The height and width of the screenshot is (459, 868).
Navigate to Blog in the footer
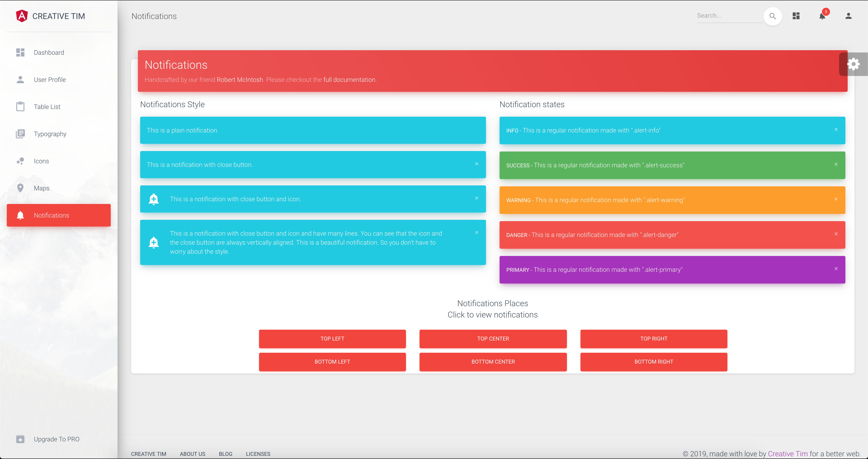(225, 454)
